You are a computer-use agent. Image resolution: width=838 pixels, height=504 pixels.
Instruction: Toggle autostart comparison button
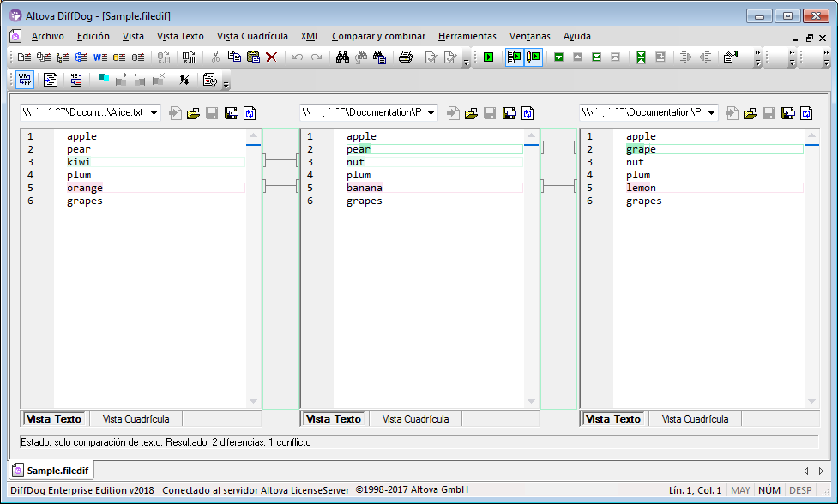(x=514, y=57)
